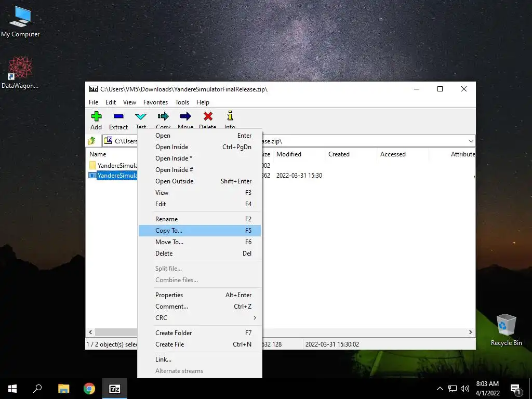Expand the CRC submenu
This screenshot has height=399, width=532.
(200, 318)
